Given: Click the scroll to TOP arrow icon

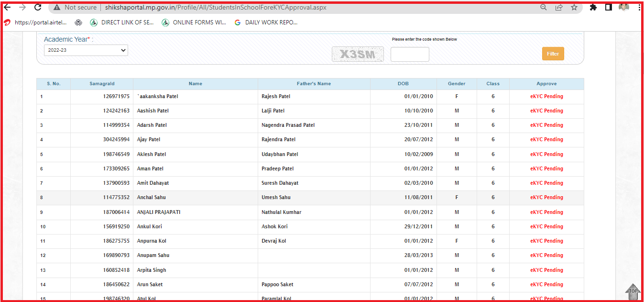Looking at the screenshot, I should pos(633,291).
